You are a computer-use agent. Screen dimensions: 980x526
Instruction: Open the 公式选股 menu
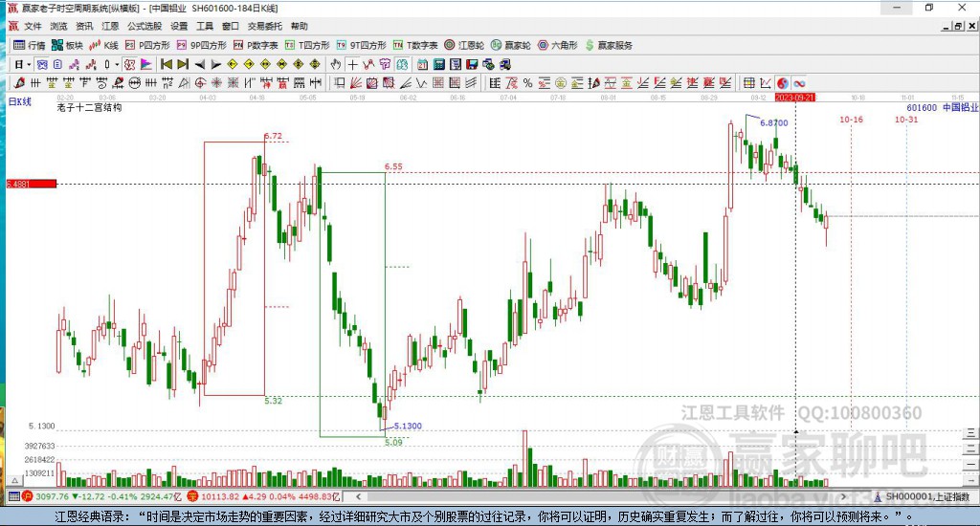coord(145,26)
